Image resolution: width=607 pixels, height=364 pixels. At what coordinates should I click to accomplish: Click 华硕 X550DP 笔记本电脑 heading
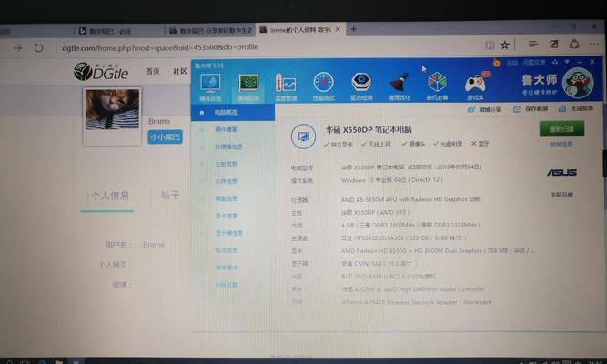tap(369, 130)
